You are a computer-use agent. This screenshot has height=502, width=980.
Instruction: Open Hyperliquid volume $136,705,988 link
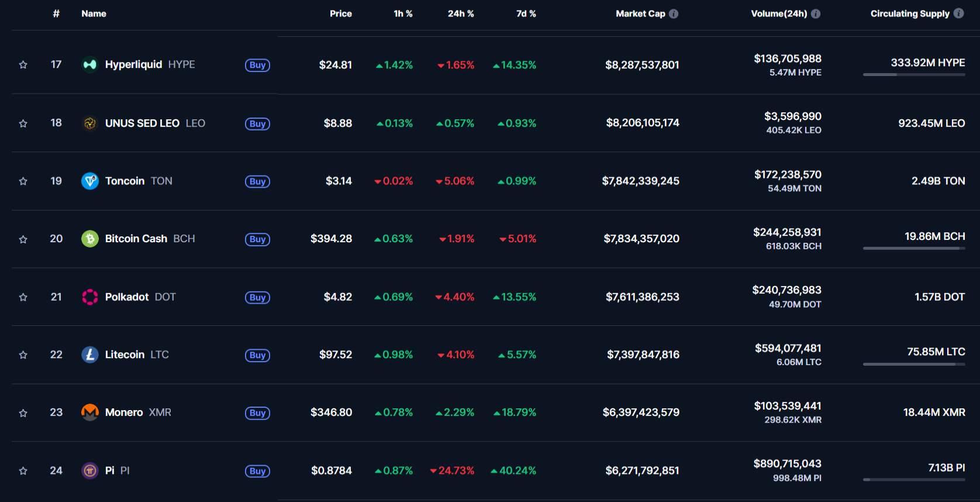[788, 59]
